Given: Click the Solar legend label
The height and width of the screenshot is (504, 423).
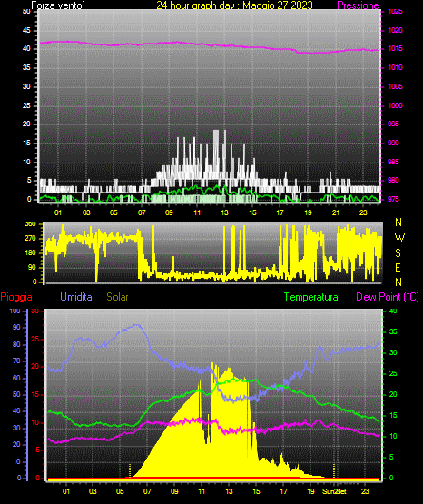Looking at the screenshot, I should pos(117,297).
